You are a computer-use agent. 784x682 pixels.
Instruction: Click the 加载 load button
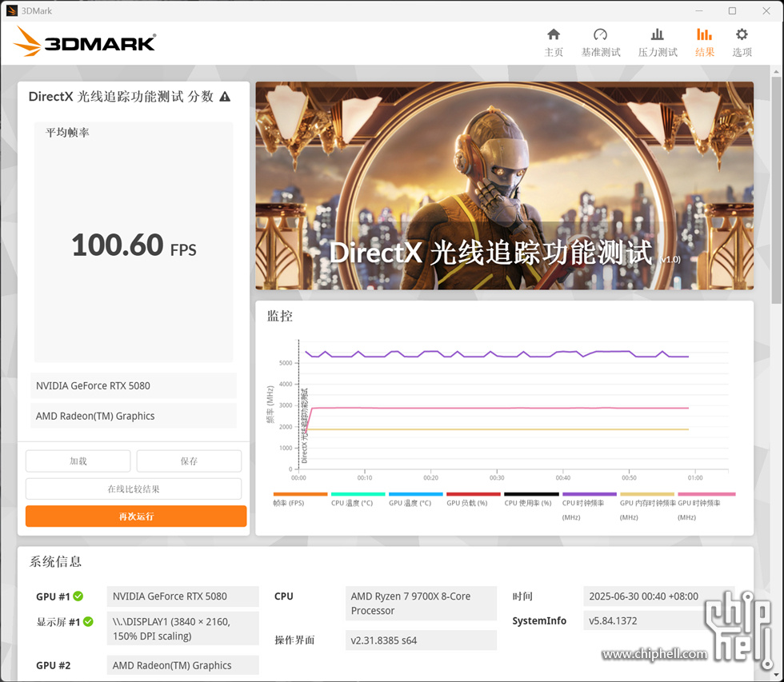click(x=78, y=461)
